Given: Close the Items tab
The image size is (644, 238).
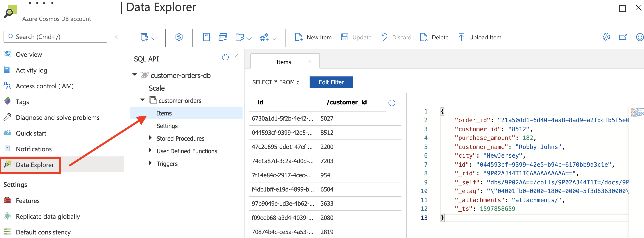Looking at the screenshot, I should click(x=310, y=61).
